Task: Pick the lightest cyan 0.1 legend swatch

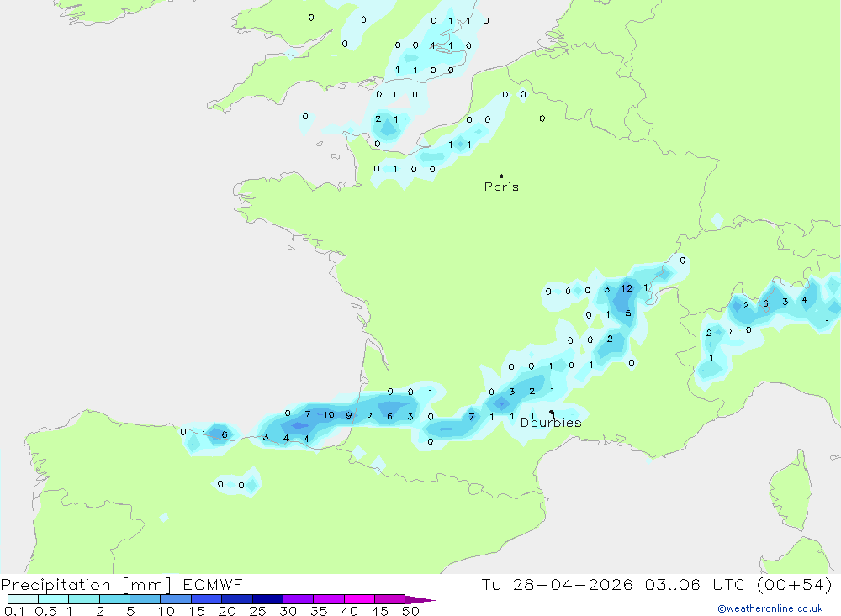Action: click(x=23, y=599)
